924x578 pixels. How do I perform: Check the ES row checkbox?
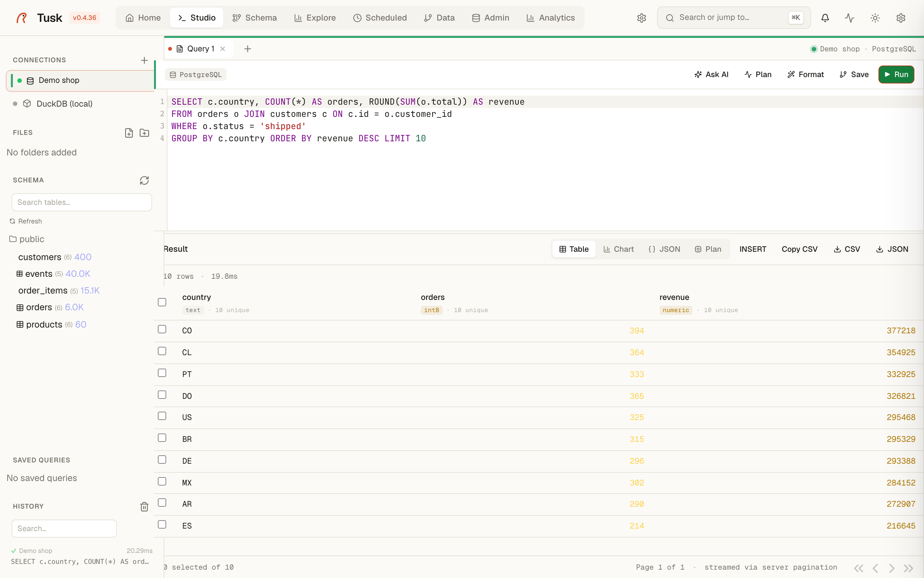click(x=162, y=524)
